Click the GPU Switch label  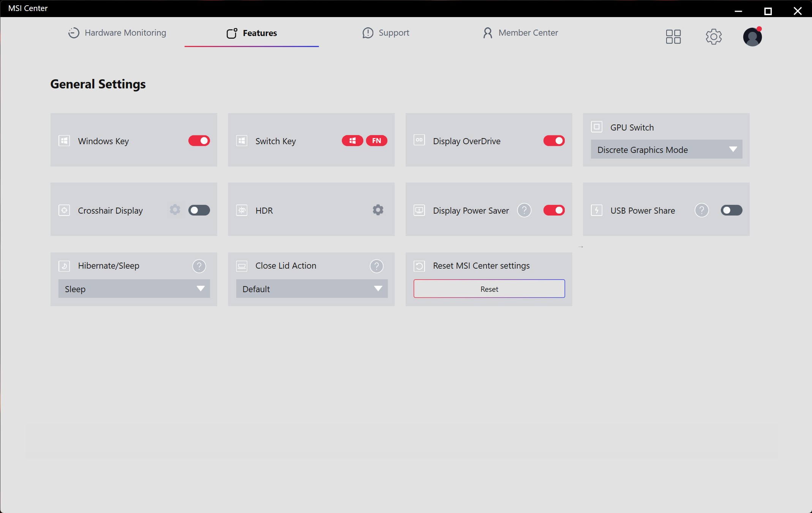tap(632, 127)
